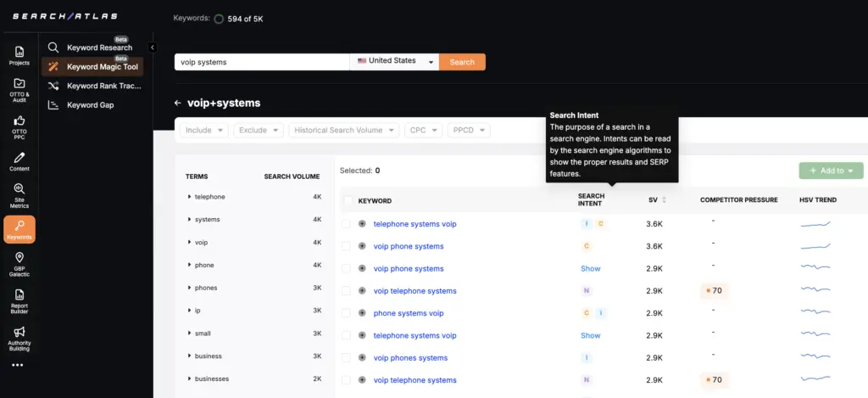Collapse the submenu panel arrow
The image size is (868, 398).
(153, 48)
